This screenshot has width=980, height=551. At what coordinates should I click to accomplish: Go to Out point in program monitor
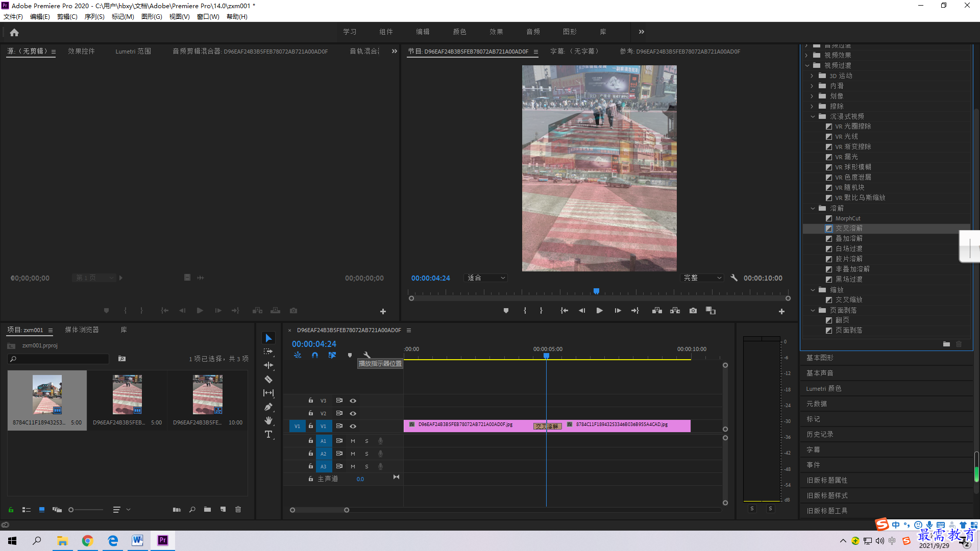point(635,311)
